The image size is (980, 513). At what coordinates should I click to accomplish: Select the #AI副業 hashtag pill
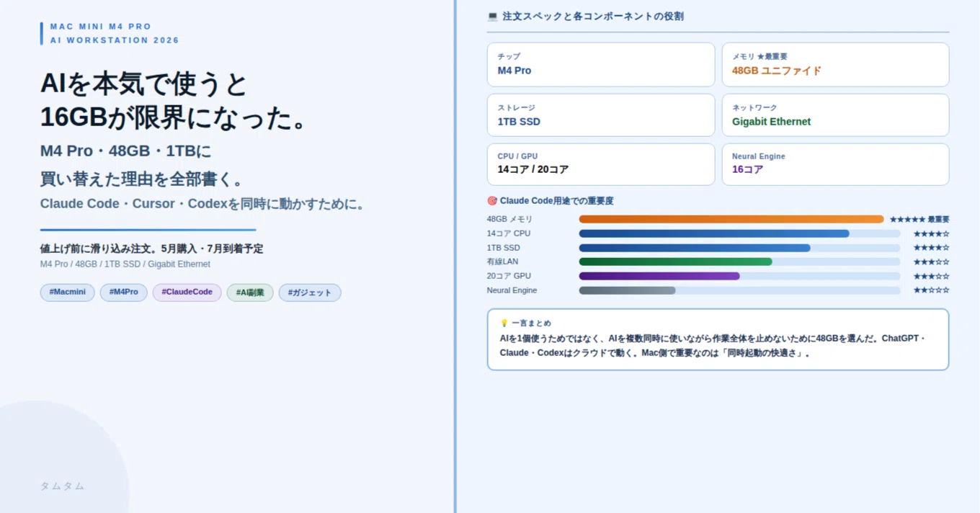[x=250, y=293]
